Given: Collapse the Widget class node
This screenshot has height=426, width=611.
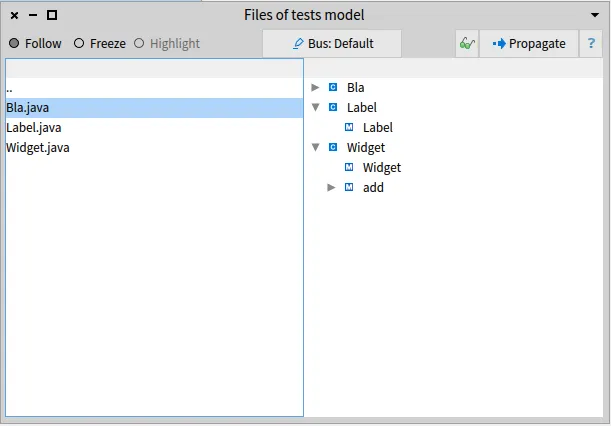Looking at the screenshot, I should [x=315, y=147].
